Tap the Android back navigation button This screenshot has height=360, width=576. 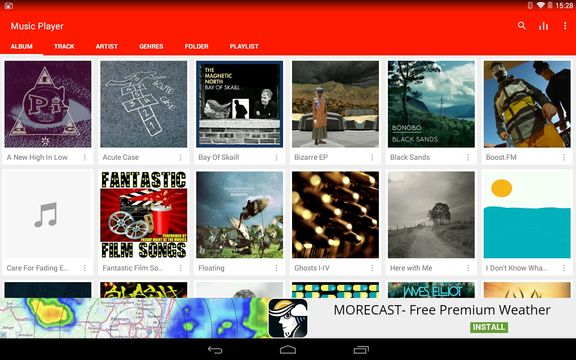tap(215, 349)
